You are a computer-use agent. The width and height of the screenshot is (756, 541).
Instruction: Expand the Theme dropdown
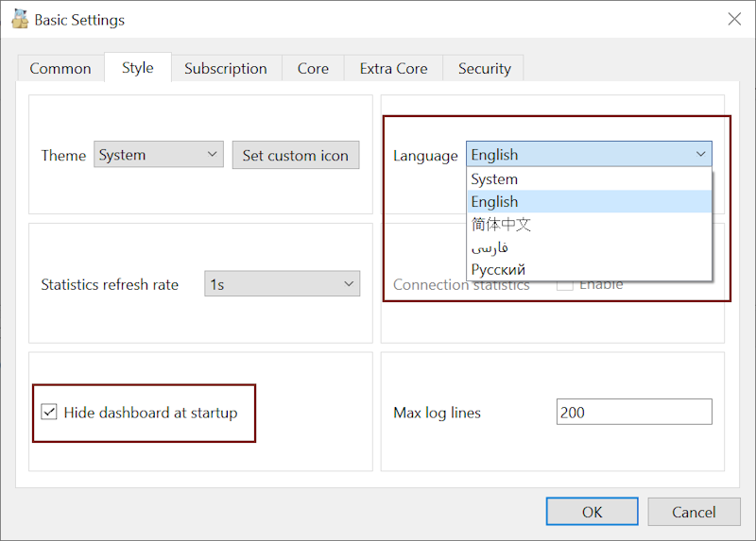tap(158, 155)
